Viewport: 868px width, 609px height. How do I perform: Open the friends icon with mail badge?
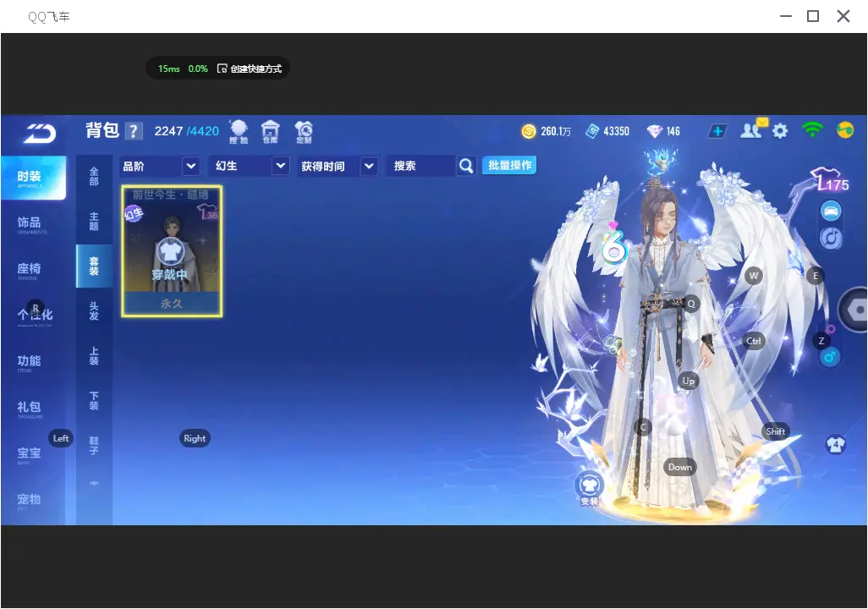tap(753, 129)
